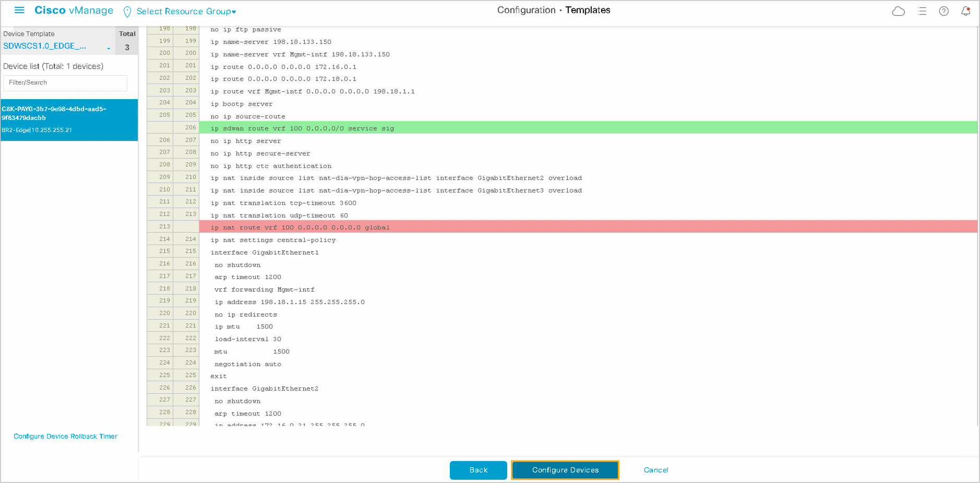The width and height of the screenshot is (980, 483).
Task: Click line 'ip route 0.0.0.0 0.0.0.0 172.18.0.1'
Action: (x=283, y=79)
